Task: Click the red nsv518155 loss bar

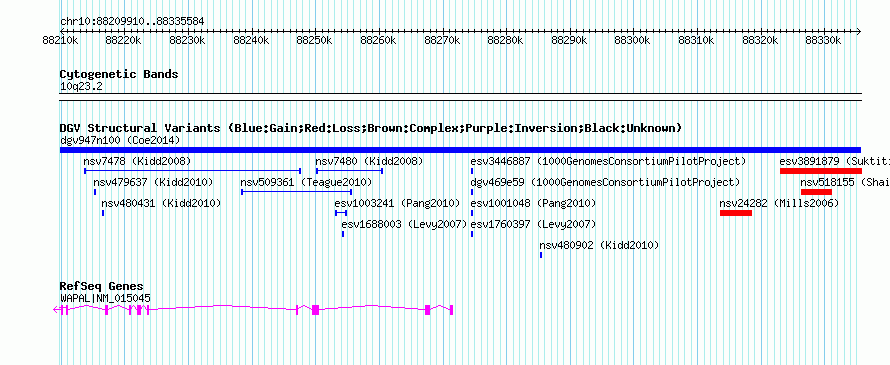Action: coord(816,192)
